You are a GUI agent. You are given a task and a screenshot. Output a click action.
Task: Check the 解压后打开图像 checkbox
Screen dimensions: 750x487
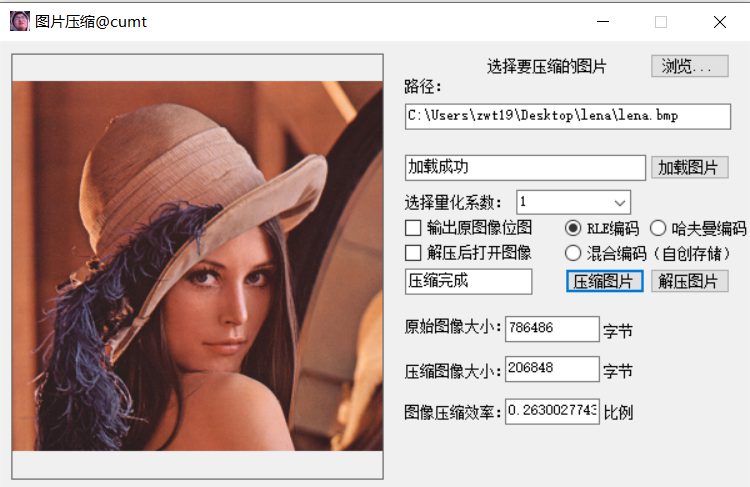[413, 253]
